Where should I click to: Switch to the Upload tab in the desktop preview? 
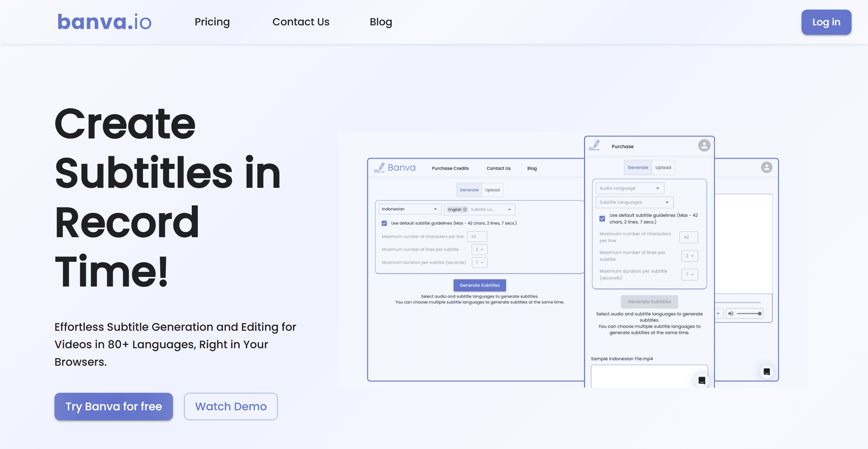[x=492, y=190]
